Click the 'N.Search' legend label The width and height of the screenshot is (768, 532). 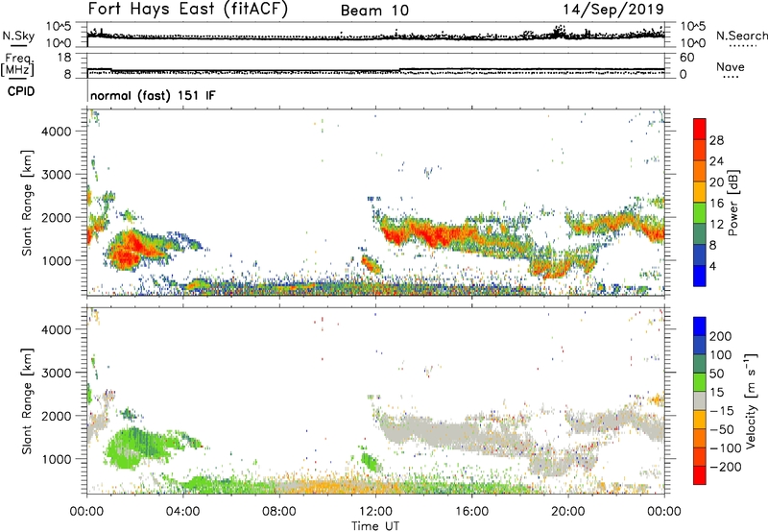point(741,36)
